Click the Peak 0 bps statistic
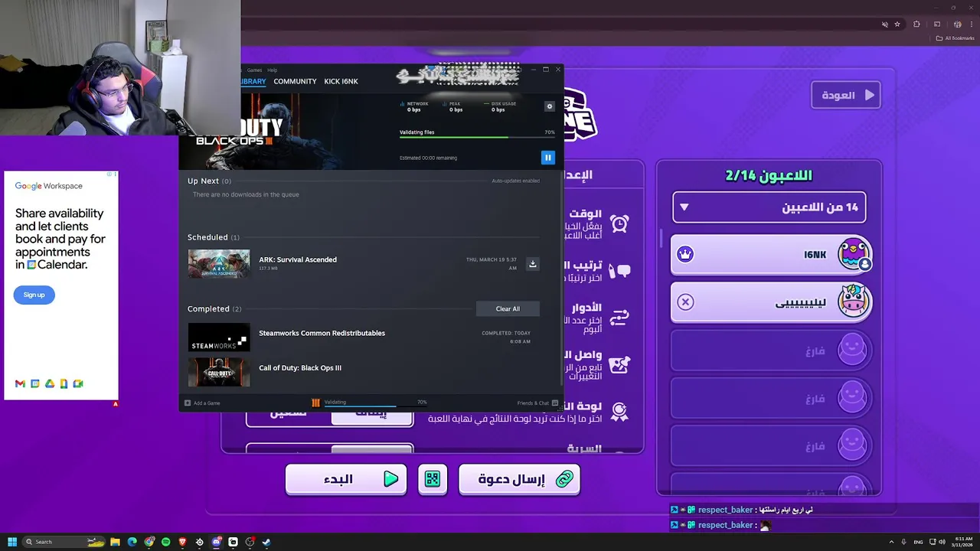 click(x=455, y=106)
